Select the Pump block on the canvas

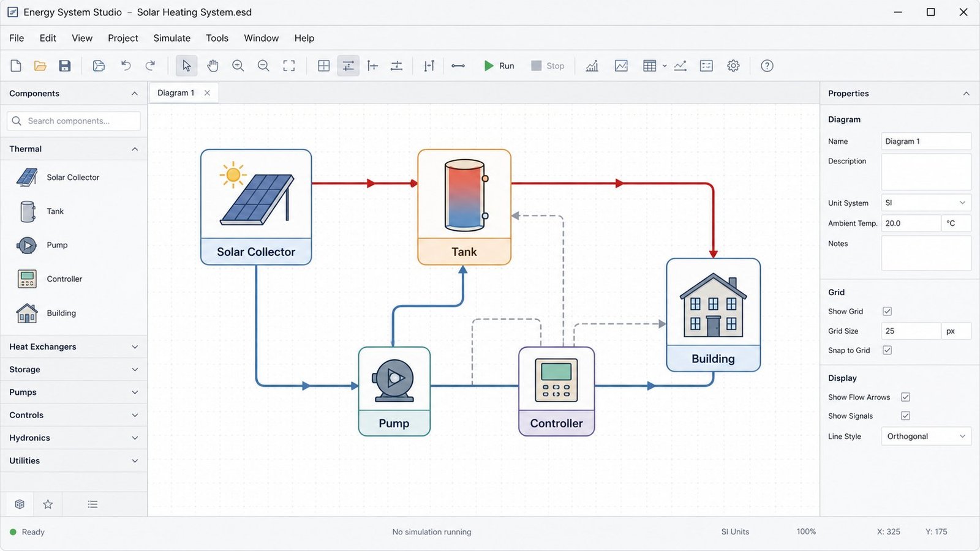pos(394,391)
